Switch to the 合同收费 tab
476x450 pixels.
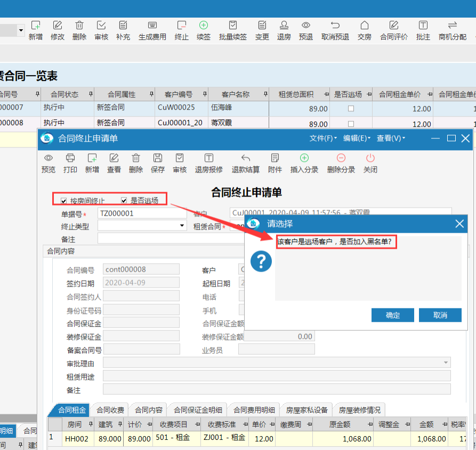click(110, 410)
